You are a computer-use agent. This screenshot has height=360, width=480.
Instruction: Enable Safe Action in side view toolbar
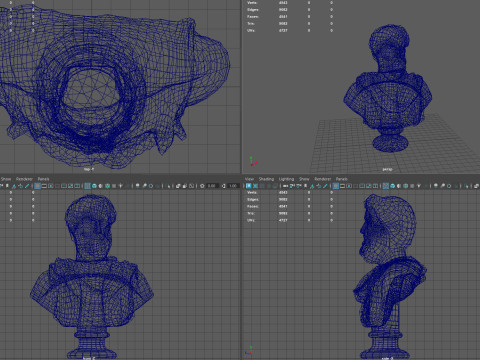coord(369,186)
